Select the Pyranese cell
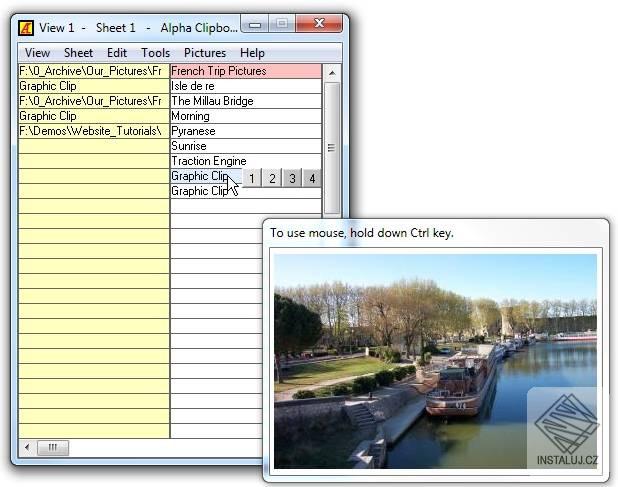The height and width of the screenshot is (487, 618). 246,131
